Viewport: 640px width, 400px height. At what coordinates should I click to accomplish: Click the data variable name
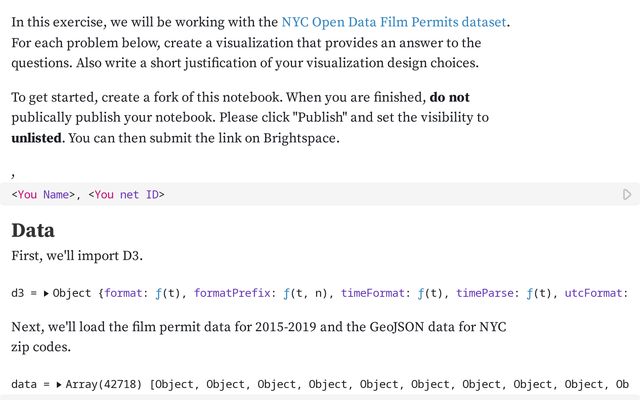(x=24, y=384)
